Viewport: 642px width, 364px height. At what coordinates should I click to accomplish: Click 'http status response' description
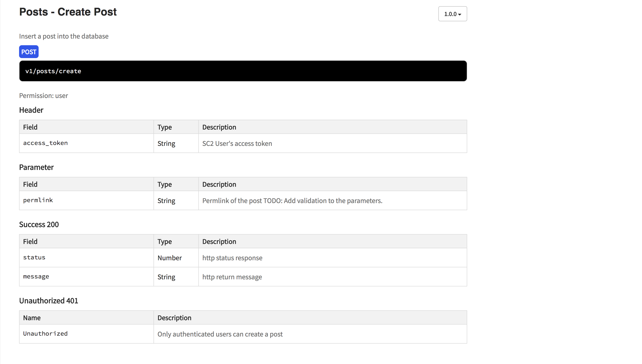232,258
